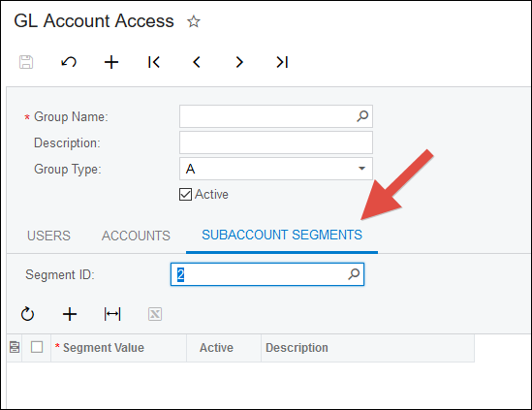Add GL Account Access to favorites star
The height and width of the screenshot is (410, 532).
pyautogui.click(x=194, y=21)
